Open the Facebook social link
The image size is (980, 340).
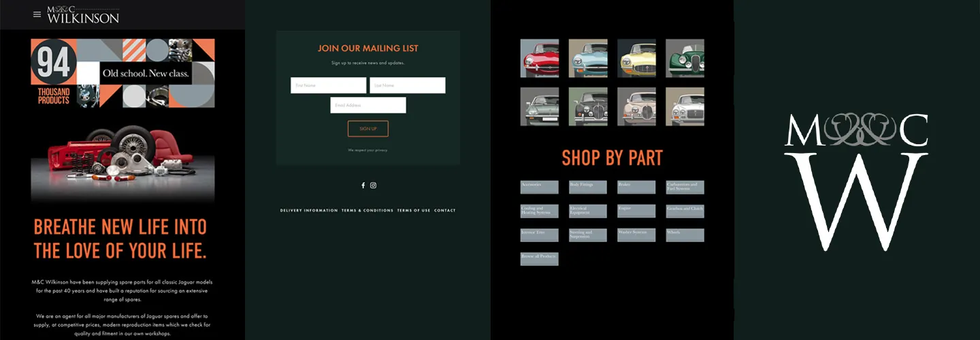pos(363,185)
